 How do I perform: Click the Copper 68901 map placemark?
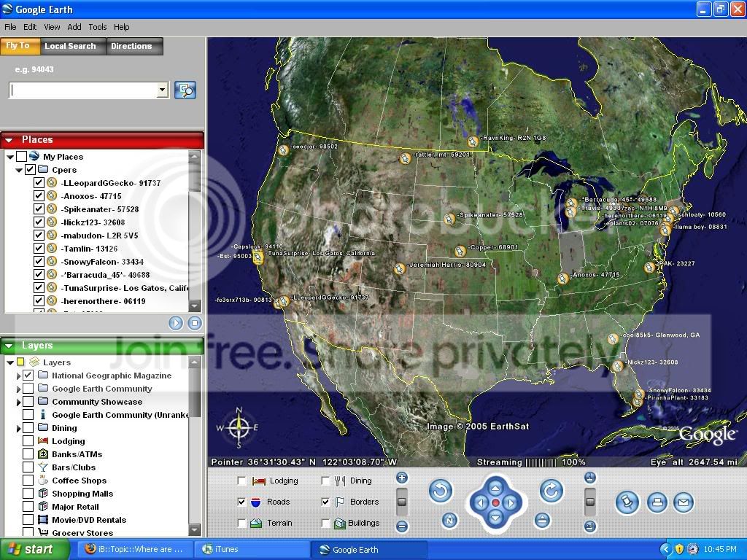(460, 251)
